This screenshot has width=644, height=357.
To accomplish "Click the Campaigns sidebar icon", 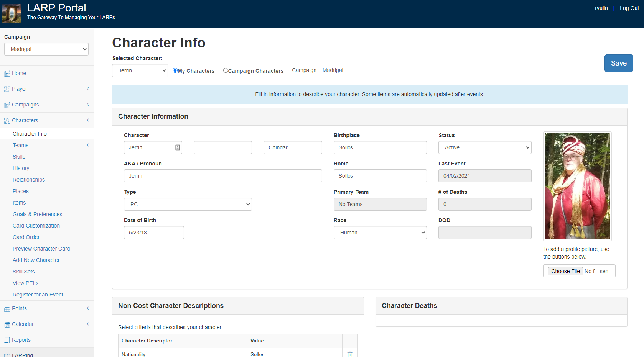I will click(x=7, y=105).
